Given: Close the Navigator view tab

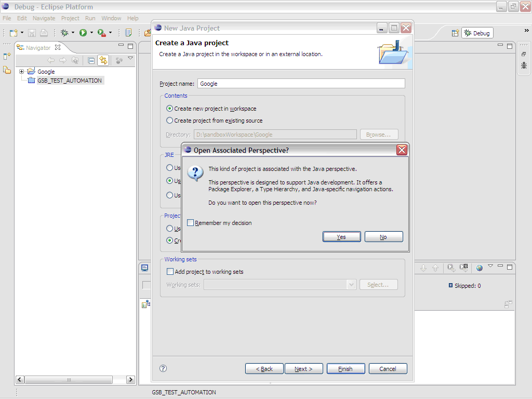Looking at the screenshot, I should coord(58,47).
